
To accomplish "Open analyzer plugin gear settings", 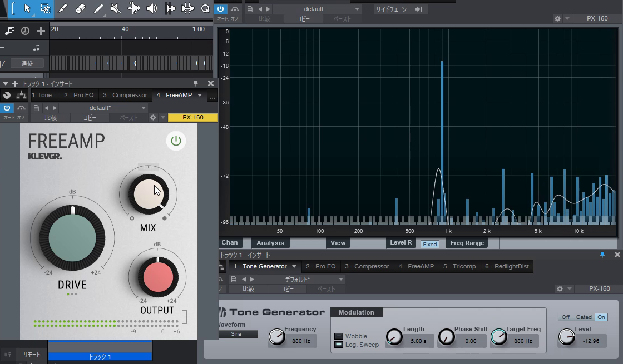I will [x=557, y=19].
